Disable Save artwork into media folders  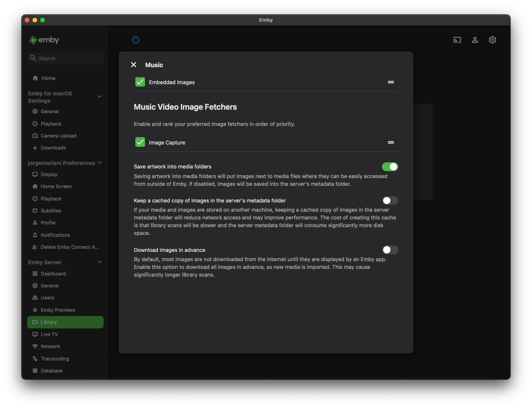coord(390,167)
